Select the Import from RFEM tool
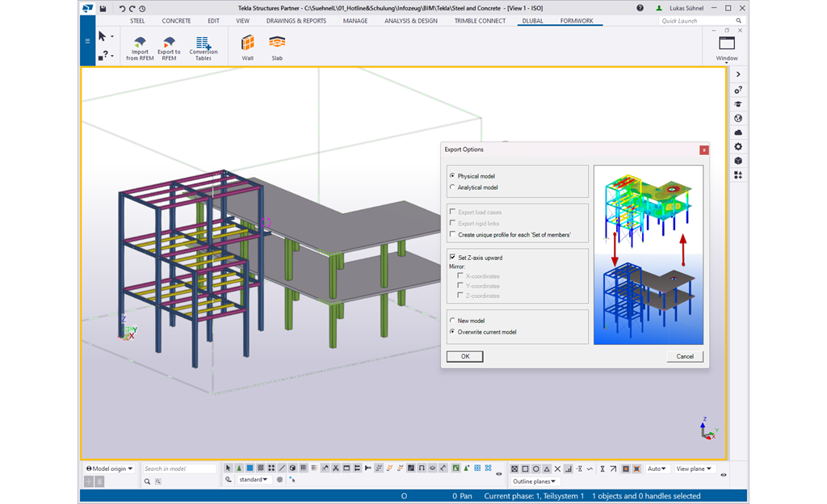This screenshot has height=504, width=827. coord(139,47)
